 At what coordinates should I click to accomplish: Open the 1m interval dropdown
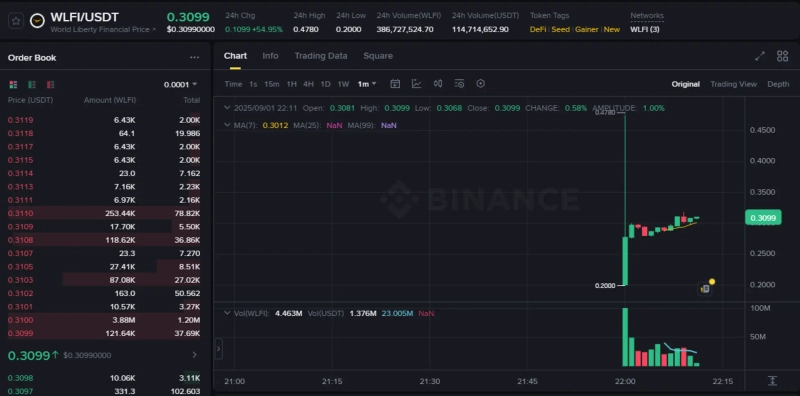(x=367, y=84)
